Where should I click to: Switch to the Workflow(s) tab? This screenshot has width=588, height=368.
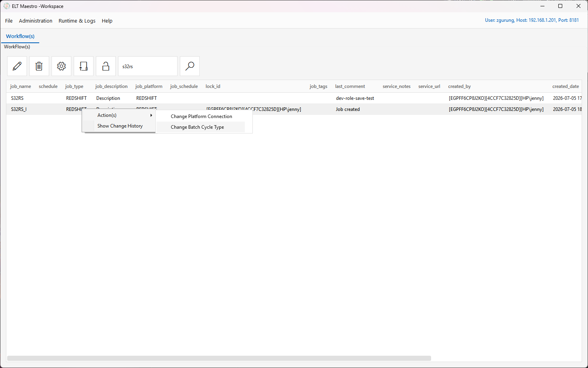coord(20,36)
